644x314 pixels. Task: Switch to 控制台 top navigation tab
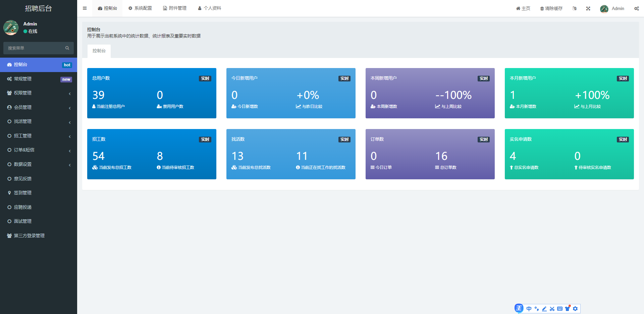click(x=107, y=8)
